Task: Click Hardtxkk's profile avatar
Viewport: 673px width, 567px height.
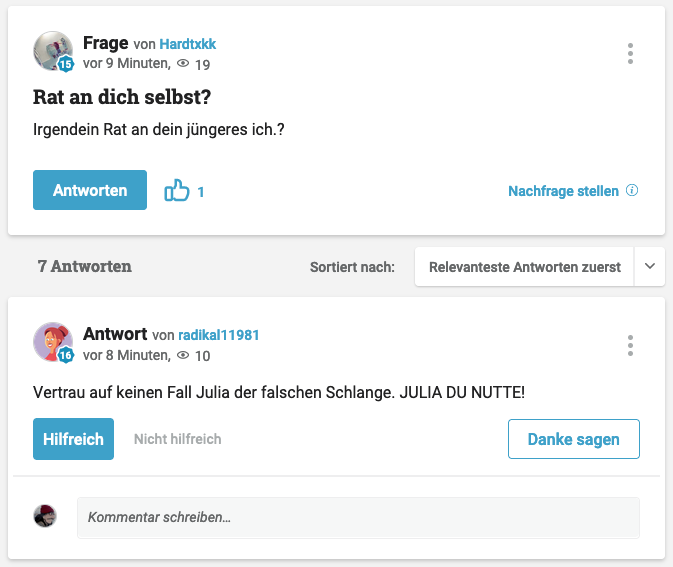Action: pos(53,51)
